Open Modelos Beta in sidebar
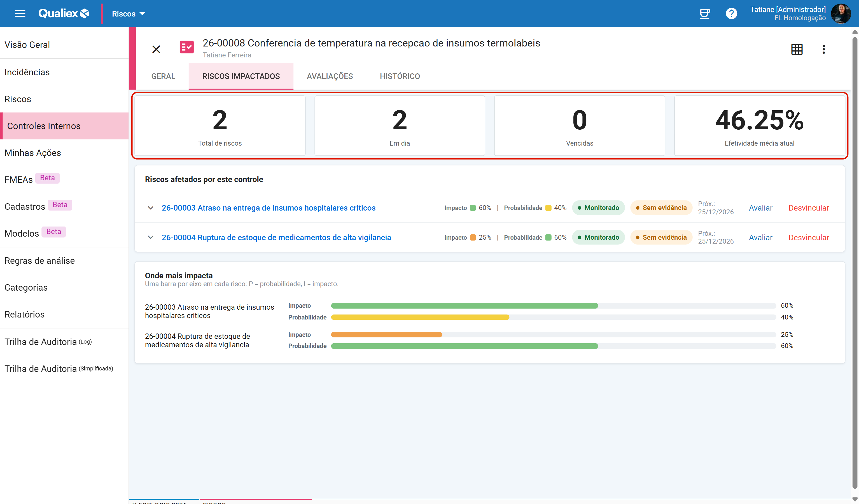The width and height of the screenshot is (859, 504). pyautogui.click(x=64, y=233)
